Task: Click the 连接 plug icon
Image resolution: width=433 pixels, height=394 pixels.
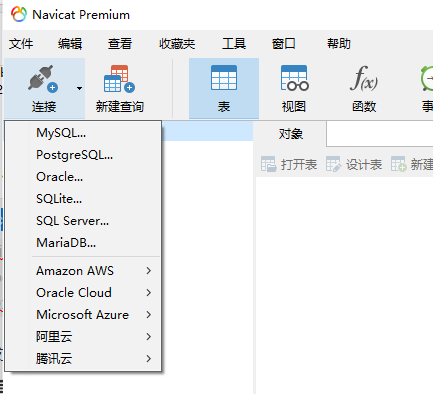Action: pos(43,79)
